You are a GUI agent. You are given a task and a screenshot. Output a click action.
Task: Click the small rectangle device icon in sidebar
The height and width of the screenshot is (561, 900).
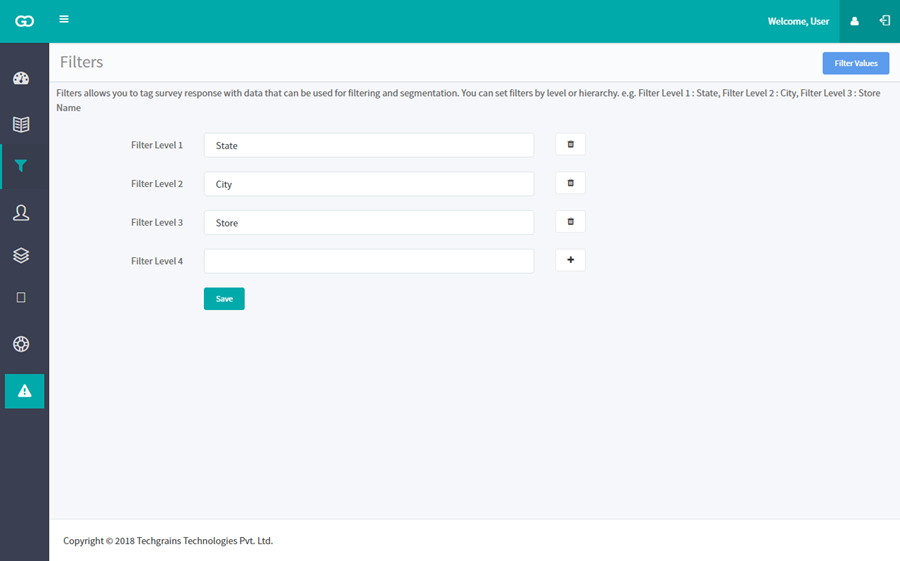tap(21, 297)
